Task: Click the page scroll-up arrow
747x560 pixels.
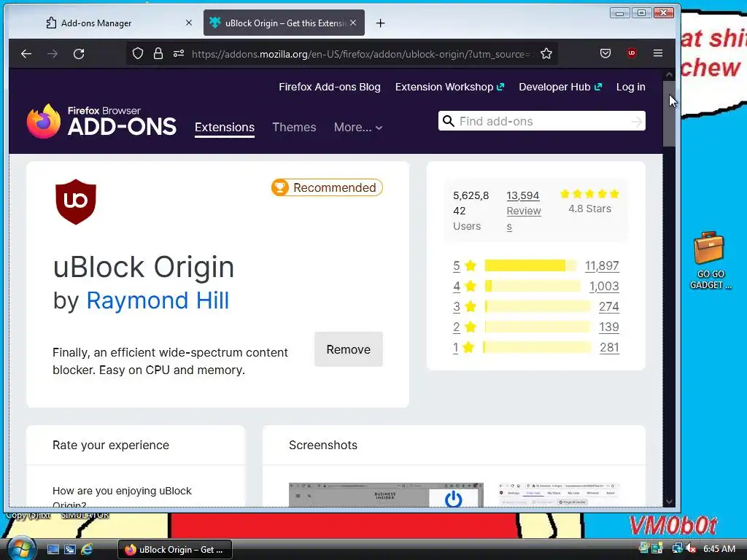Action: (670, 75)
